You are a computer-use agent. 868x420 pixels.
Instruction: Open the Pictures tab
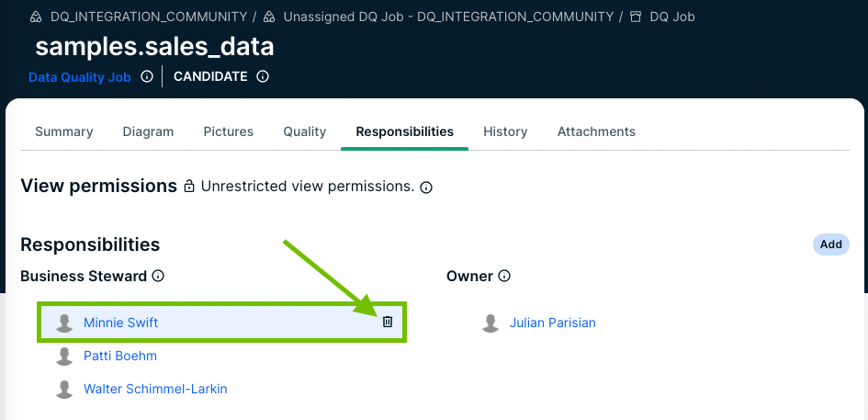229,131
